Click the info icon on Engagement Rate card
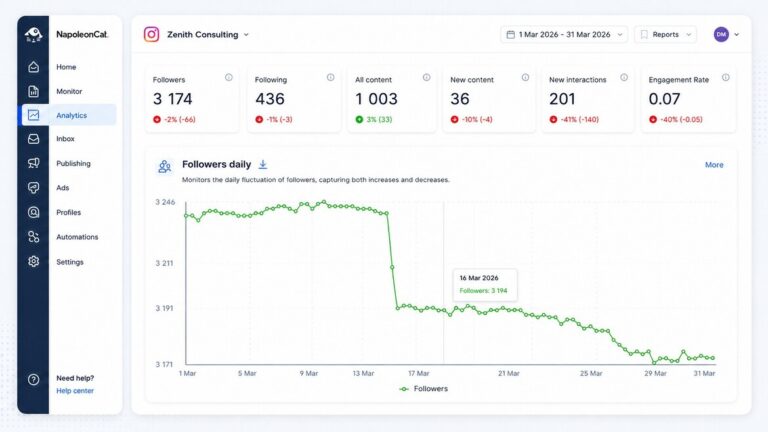The height and width of the screenshot is (432, 768). click(726, 77)
